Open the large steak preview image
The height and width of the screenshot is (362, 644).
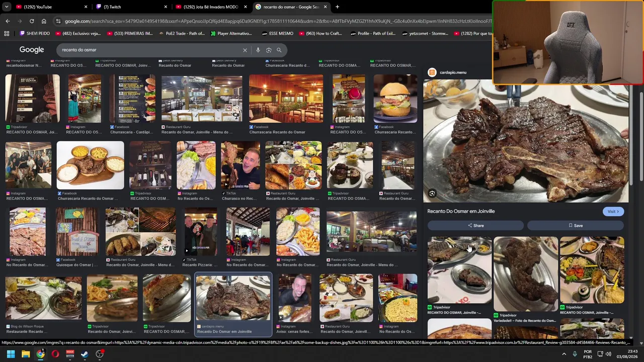pos(526,141)
